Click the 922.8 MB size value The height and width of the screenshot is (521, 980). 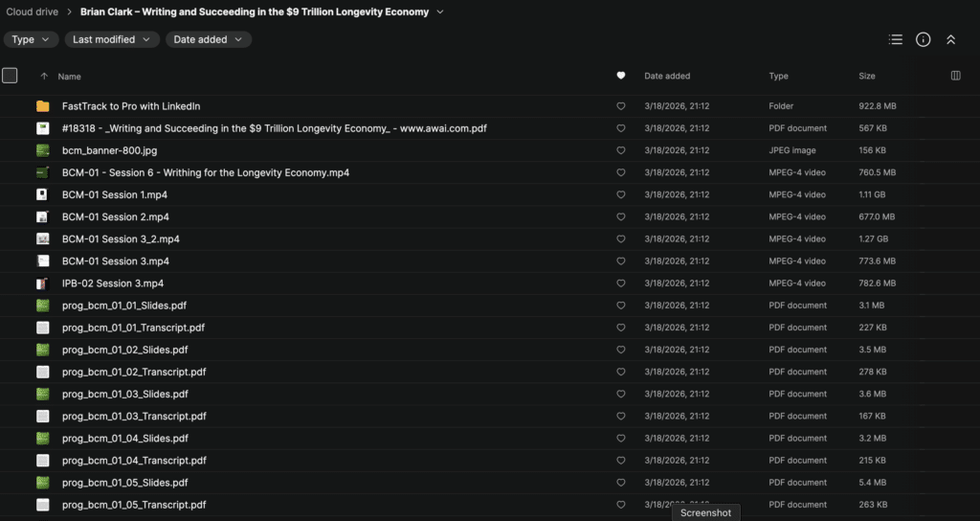(878, 106)
